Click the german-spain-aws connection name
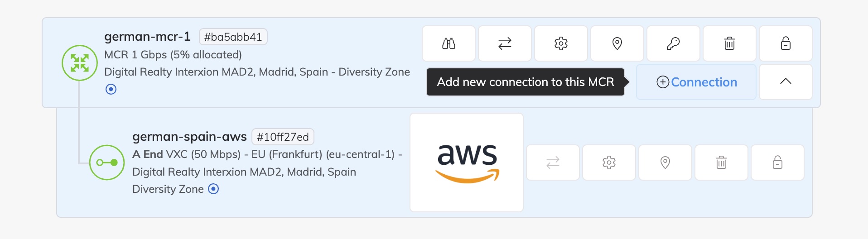The width and height of the screenshot is (868, 239). coord(189,137)
